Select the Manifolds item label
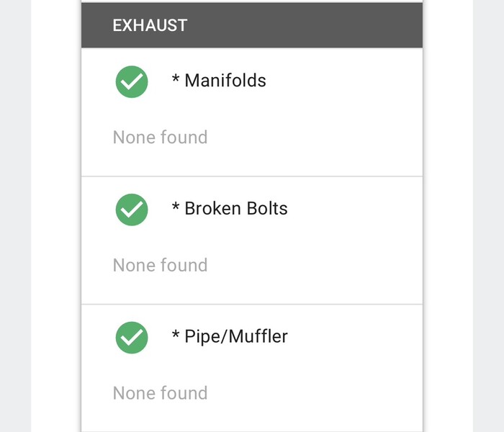This screenshot has width=504, height=432. tap(225, 81)
